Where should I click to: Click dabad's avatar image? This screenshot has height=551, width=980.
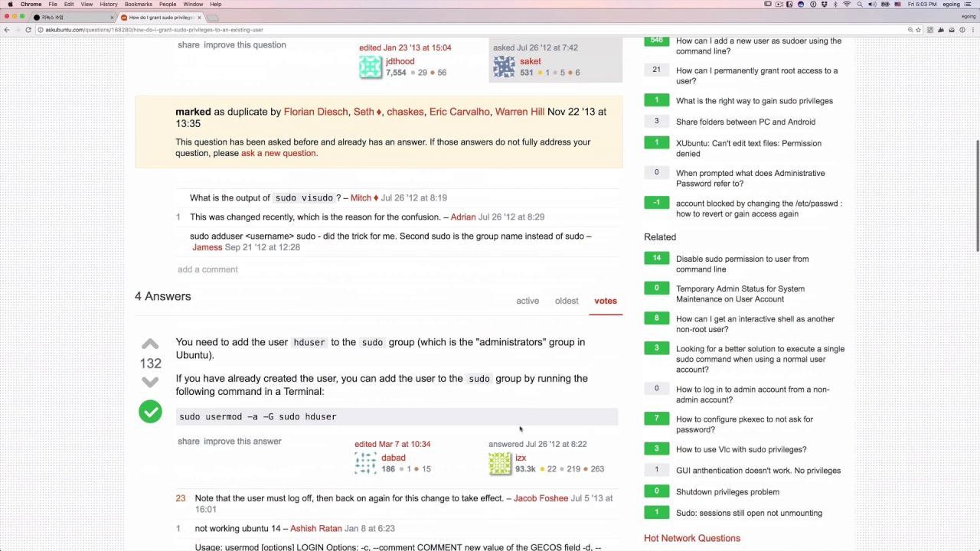click(x=365, y=463)
